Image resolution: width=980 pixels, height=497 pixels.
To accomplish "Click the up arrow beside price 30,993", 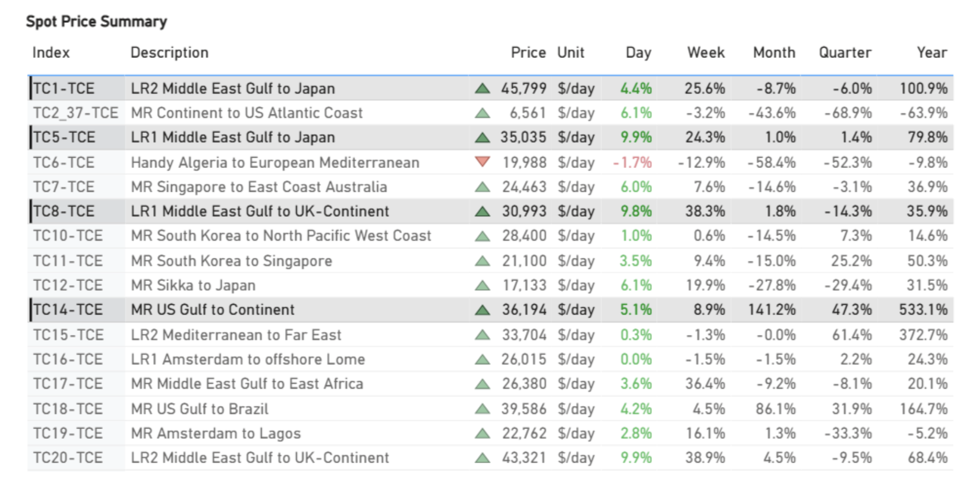I will coord(482,212).
